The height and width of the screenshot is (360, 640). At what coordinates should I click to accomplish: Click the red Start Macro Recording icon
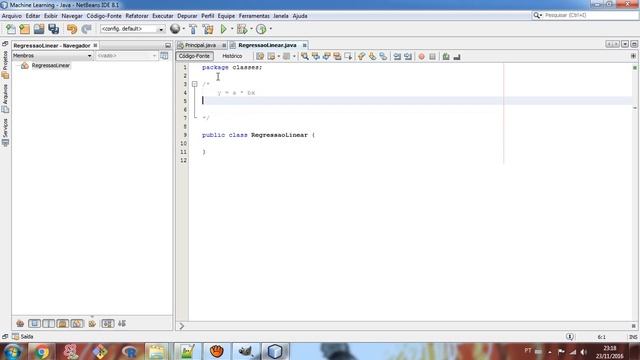(422, 56)
